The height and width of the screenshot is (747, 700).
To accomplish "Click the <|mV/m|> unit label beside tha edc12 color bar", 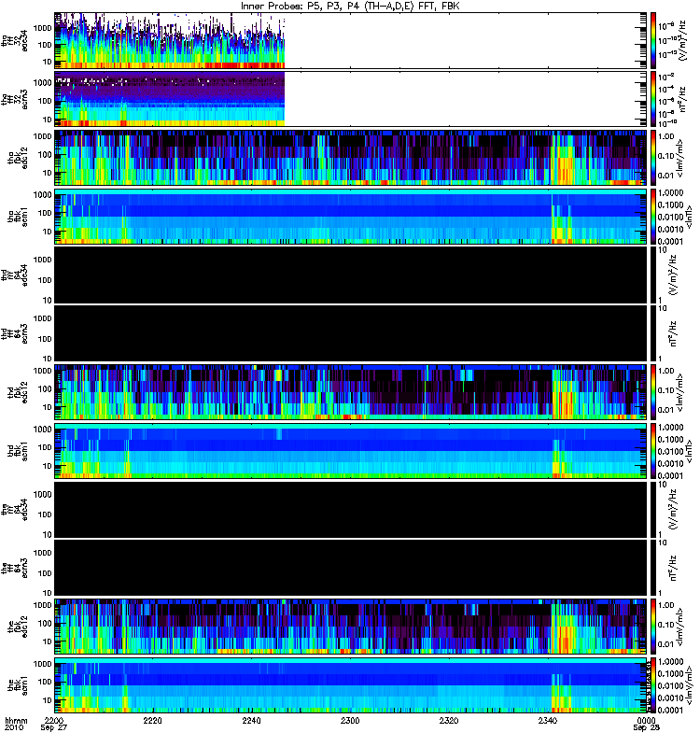I will (680, 158).
